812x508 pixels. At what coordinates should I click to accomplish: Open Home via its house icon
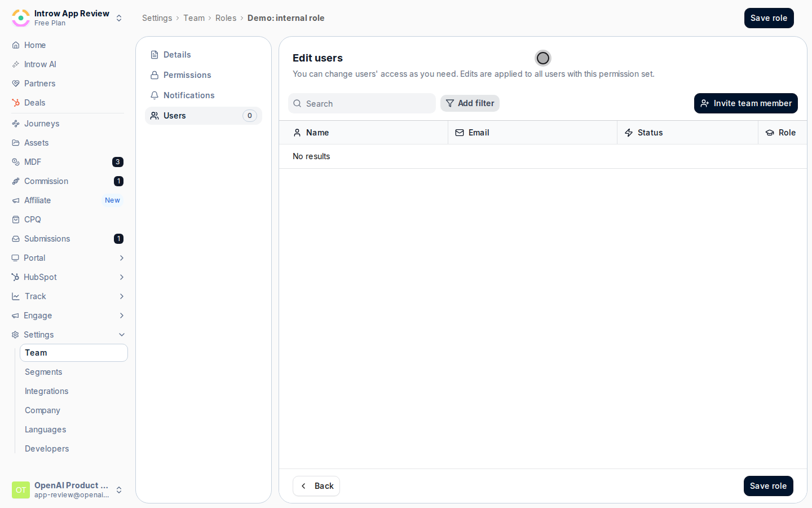point(16,45)
